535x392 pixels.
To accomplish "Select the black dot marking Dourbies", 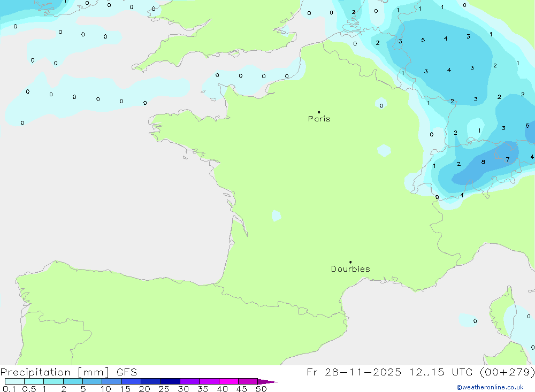I will click(350, 262).
